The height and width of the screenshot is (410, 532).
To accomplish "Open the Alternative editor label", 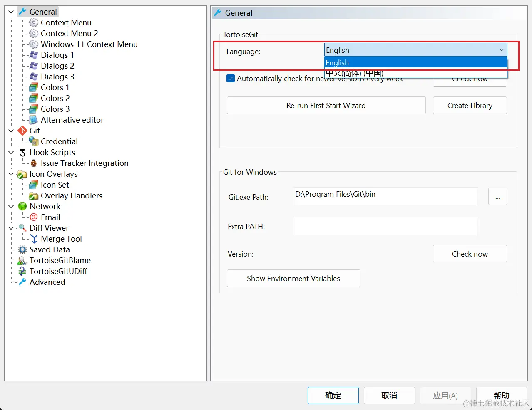I will [72, 120].
